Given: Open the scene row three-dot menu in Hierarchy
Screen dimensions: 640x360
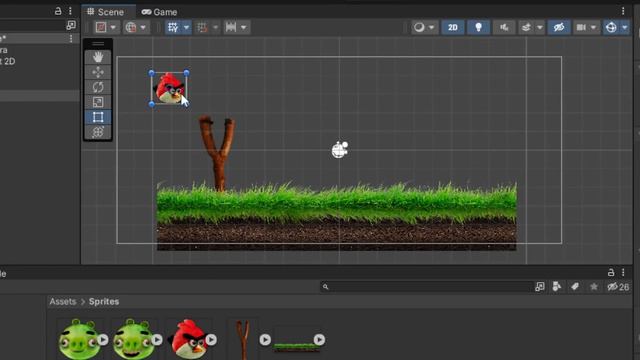Looking at the screenshot, I should 71,38.
